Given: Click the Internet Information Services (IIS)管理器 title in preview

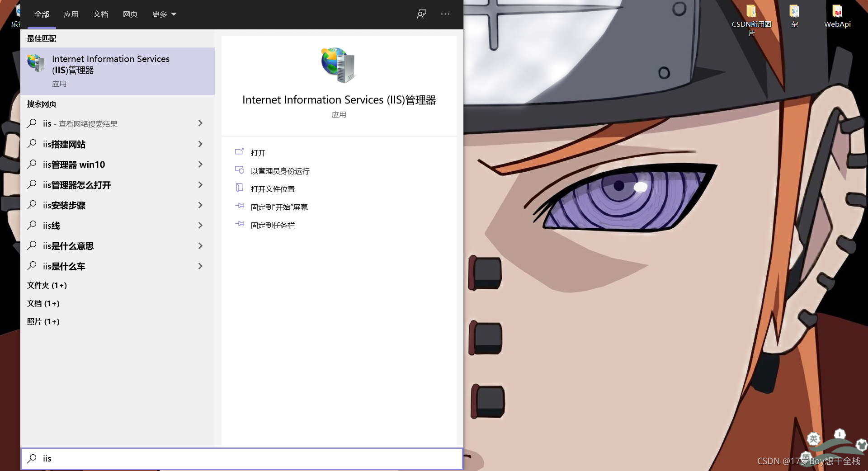Looking at the screenshot, I should [339, 100].
